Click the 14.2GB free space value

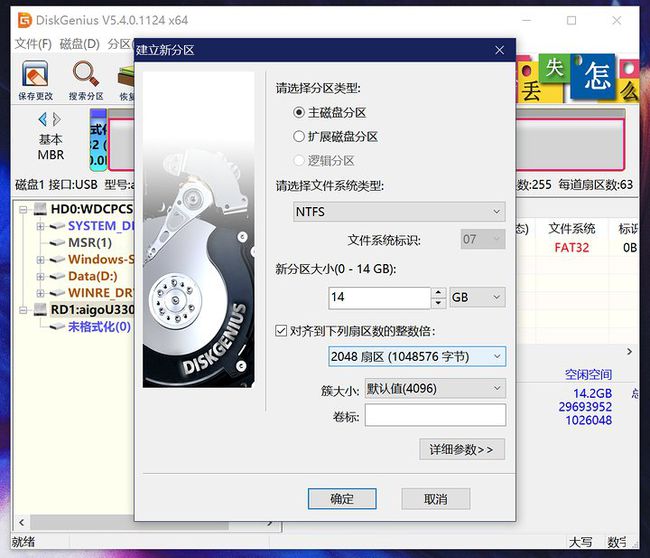click(x=593, y=393)
